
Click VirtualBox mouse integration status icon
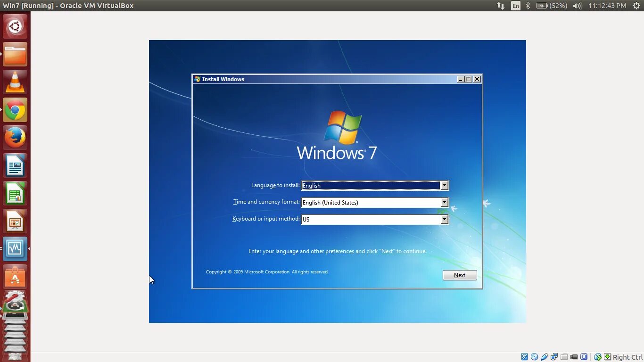pyautogui.click(x=598, y=357)
